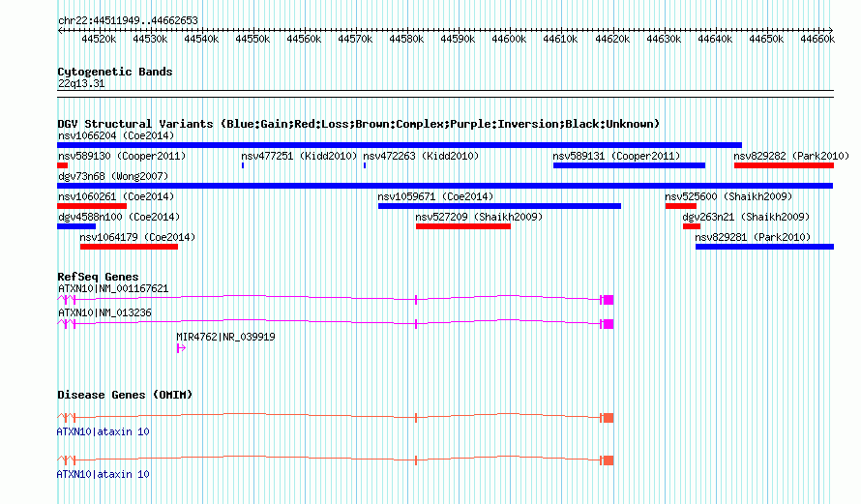861x504 pixels.
Task: Click the Disease Genes (OMIM) track title
Action: 125,395
